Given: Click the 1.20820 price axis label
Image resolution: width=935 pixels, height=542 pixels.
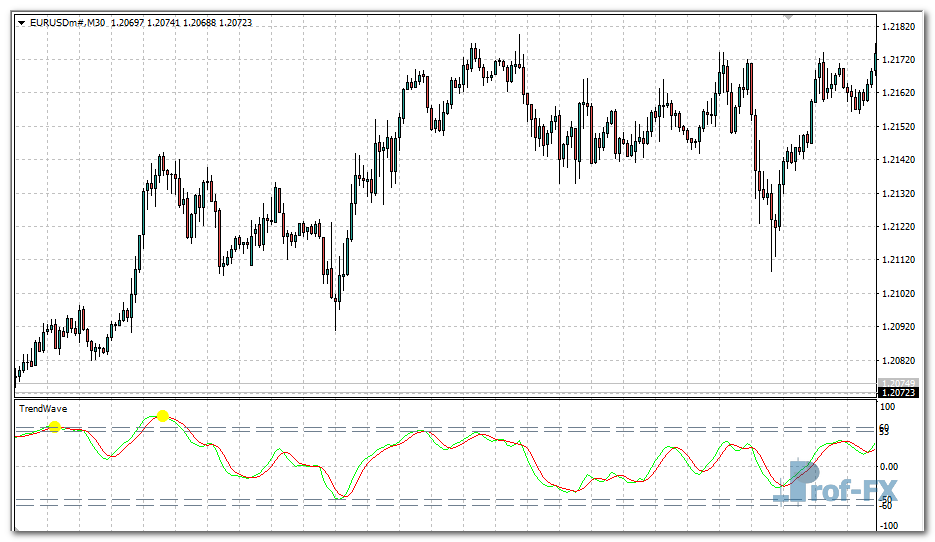Looking at the screenshot, I should pos(899,360).
